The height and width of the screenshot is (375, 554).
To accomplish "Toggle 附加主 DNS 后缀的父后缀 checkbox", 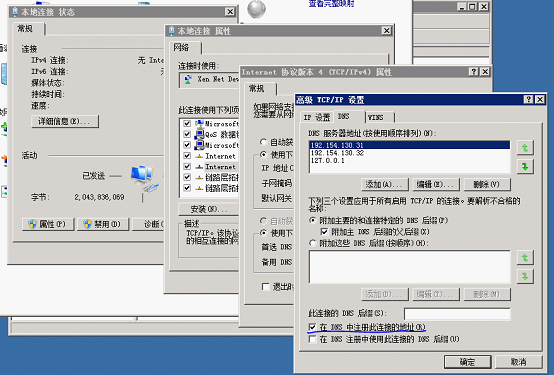I will (x=324, y=232).
